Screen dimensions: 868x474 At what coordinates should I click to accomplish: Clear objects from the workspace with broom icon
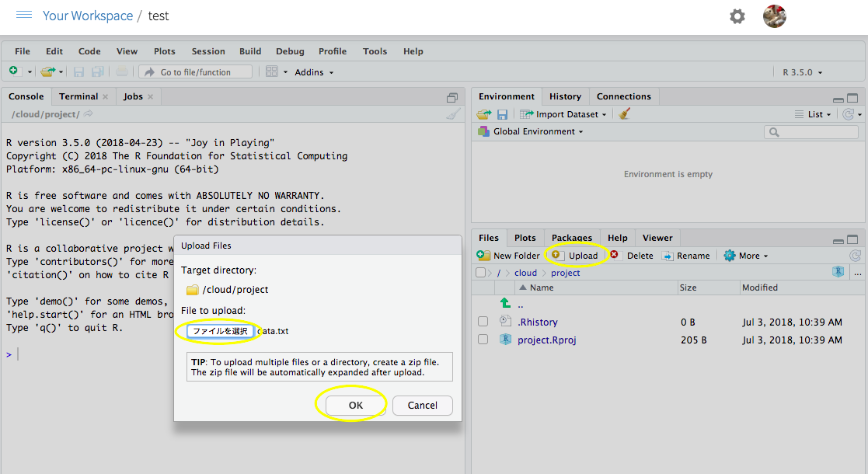point(624,113)
